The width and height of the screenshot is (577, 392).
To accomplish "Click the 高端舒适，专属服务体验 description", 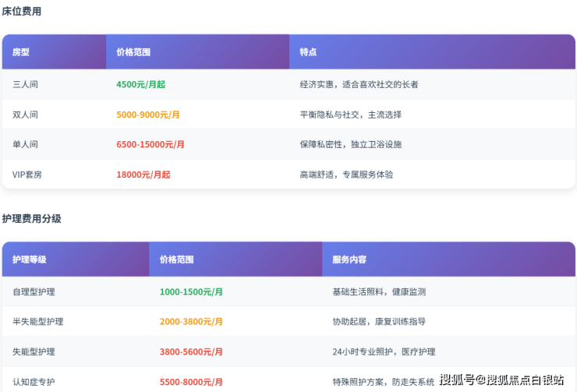I will [346, 175].
